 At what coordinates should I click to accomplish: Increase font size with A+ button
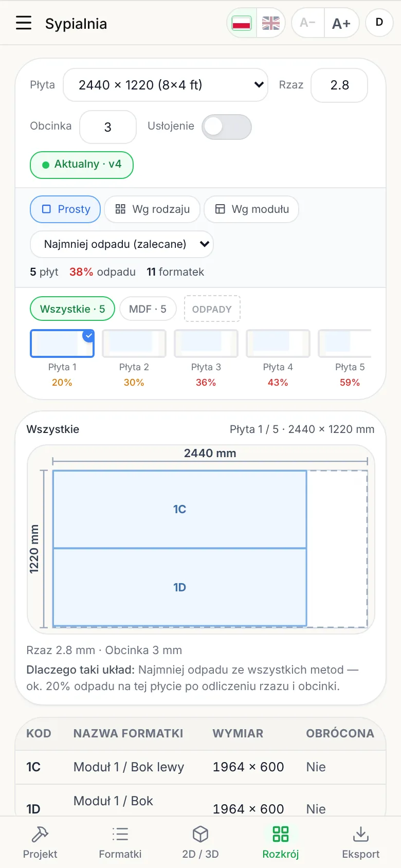click(341, 23)
